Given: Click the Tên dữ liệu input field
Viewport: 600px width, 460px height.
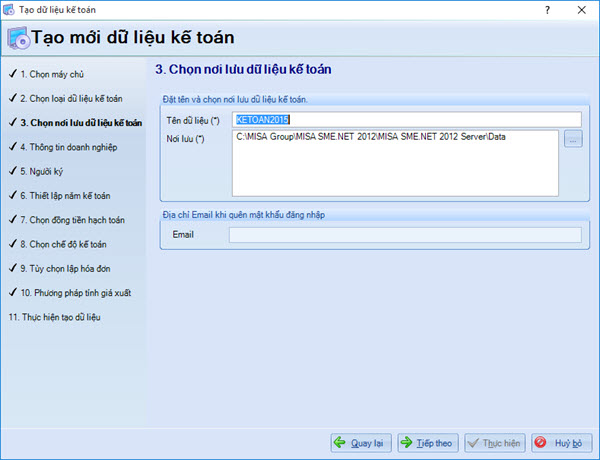Looking at the screenshot, I should (x=405, y=119).
